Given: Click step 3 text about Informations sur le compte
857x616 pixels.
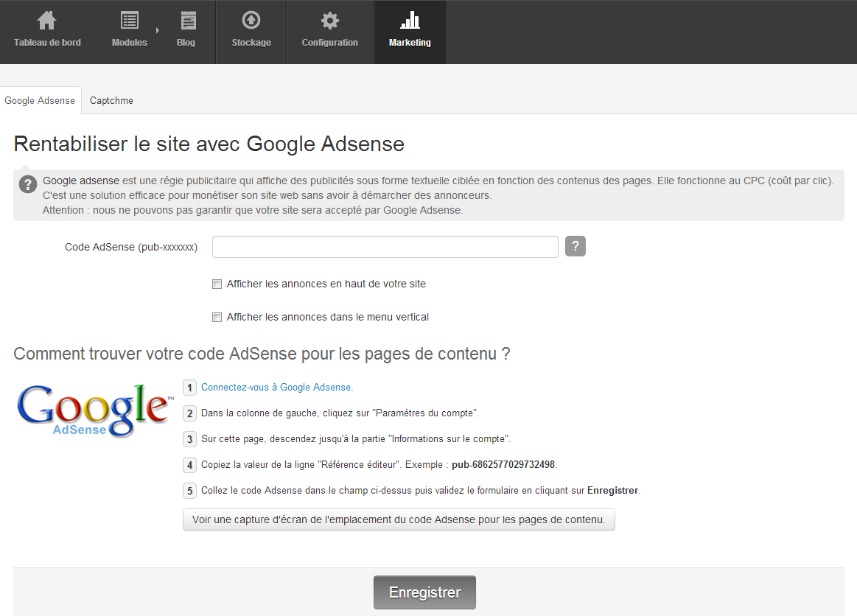Looking at the screenshot, I should (356, 439).
